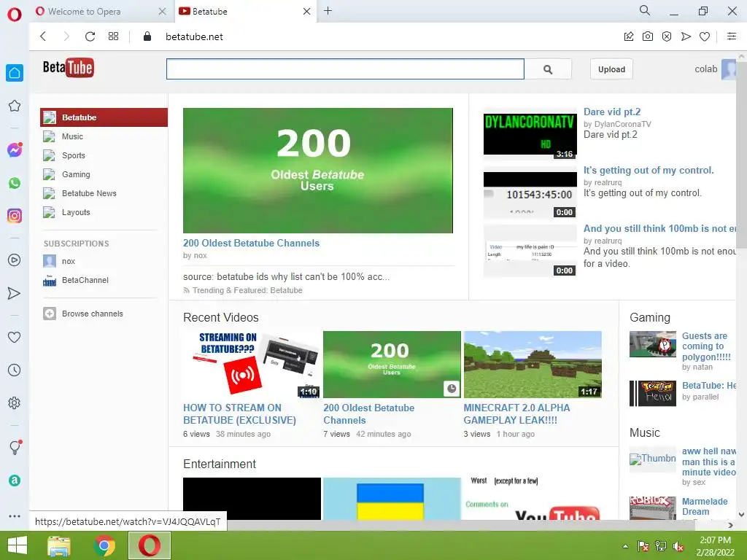Viewport: 747px width, 560px height.
Task: Close the Betatube tab
Action: (x=307, y=12)
